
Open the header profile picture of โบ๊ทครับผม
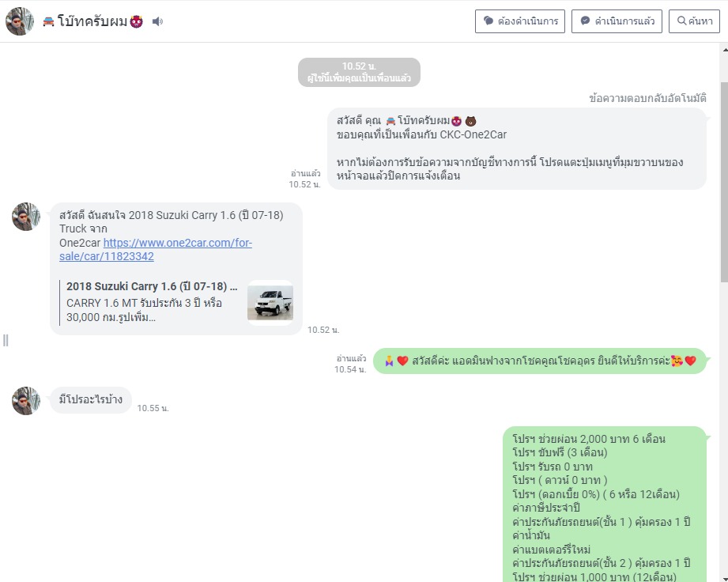click(20, 21)
